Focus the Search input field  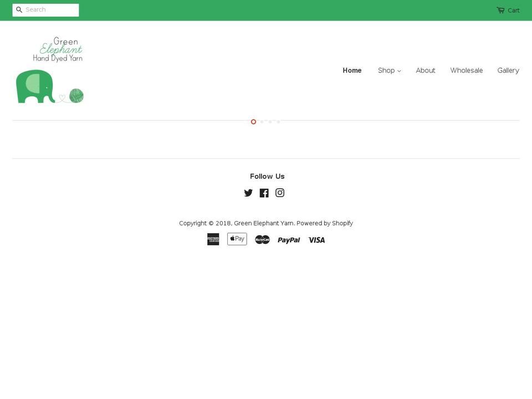click(46, 10)
